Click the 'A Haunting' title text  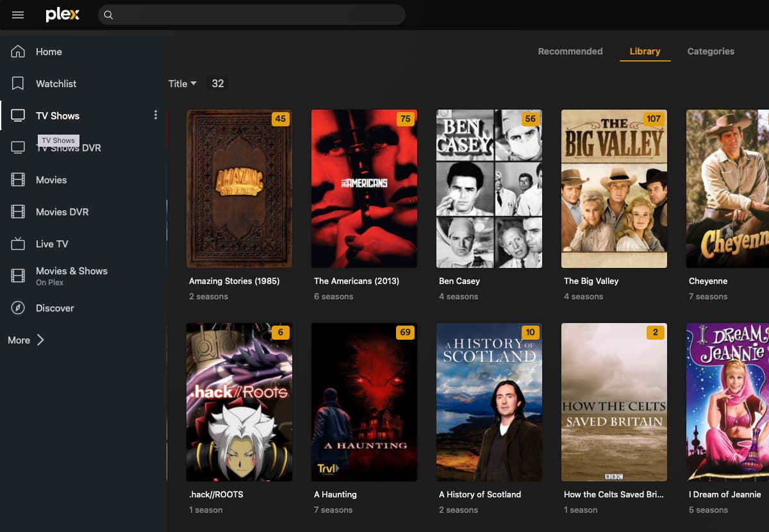tap(335, 494)
